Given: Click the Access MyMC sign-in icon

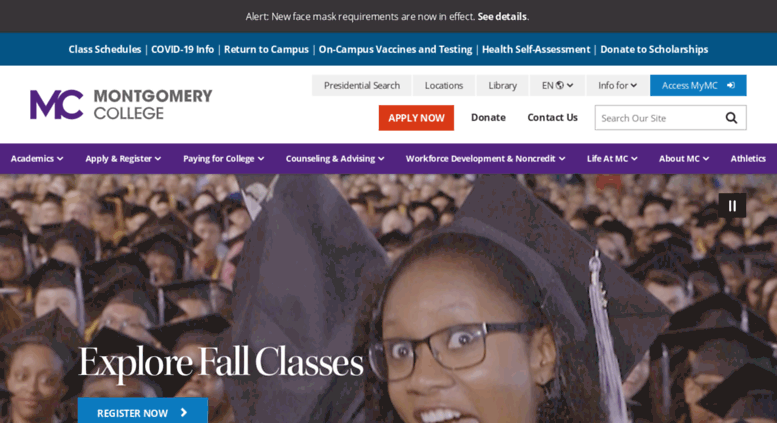Looking at the screenshot, I should pyautogui.click(x=730, y=85).
